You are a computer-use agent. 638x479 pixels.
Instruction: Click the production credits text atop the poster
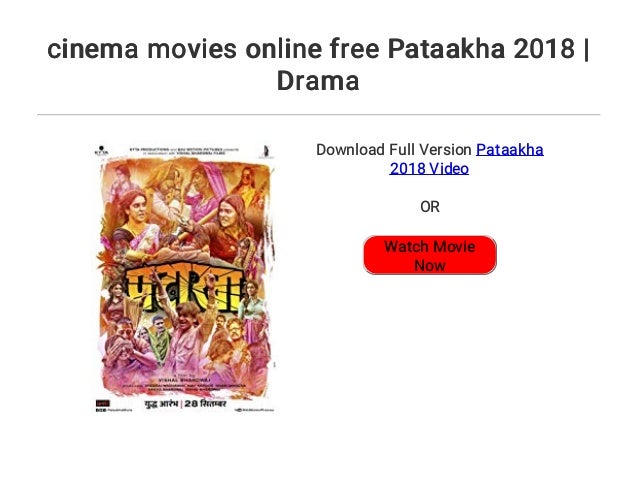pyautogui.click(x=184, y=151)
